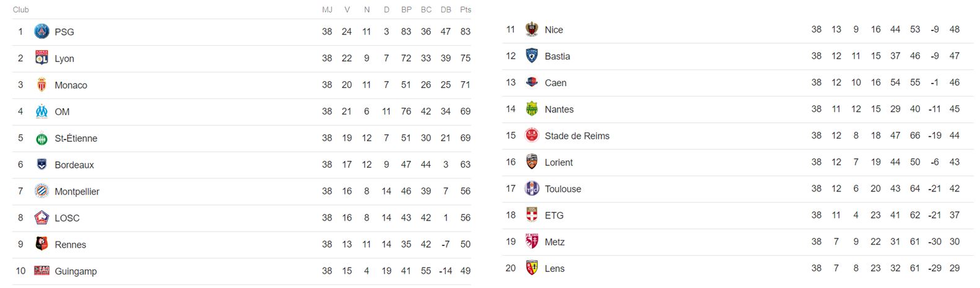
Task: Select the Metz row points value
Action: coord(955,242)
